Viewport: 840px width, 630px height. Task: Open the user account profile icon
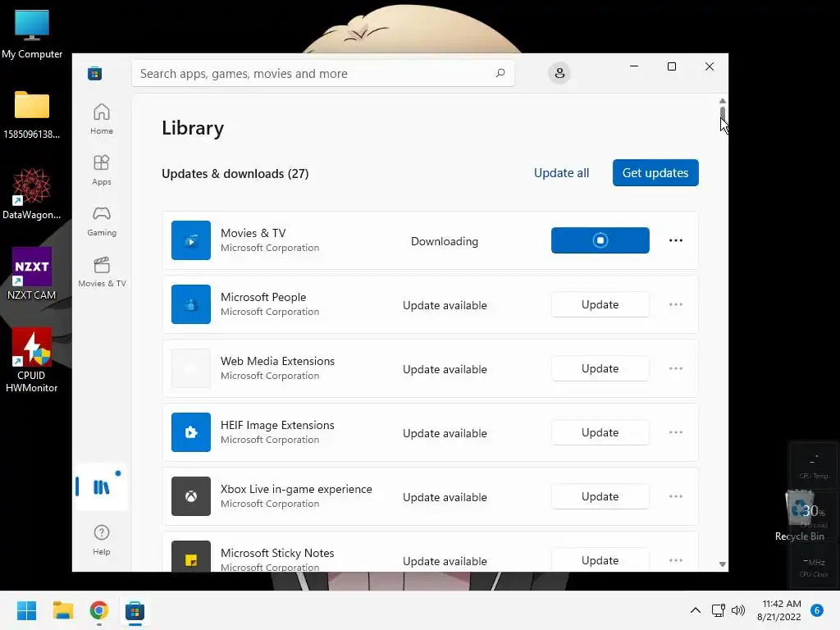559,73
